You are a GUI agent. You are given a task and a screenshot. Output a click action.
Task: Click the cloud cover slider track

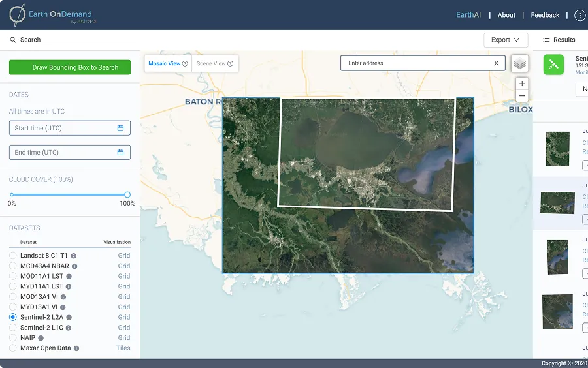point(69,194)
